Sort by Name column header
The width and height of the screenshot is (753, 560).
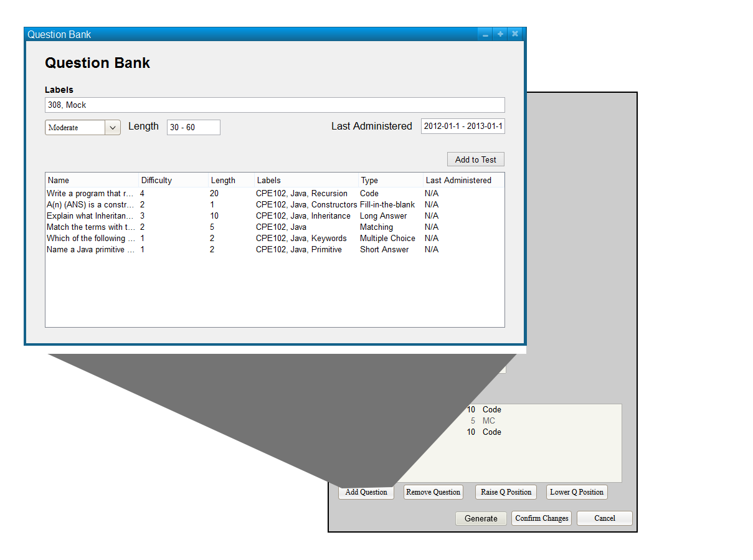[x=92, y=181]
